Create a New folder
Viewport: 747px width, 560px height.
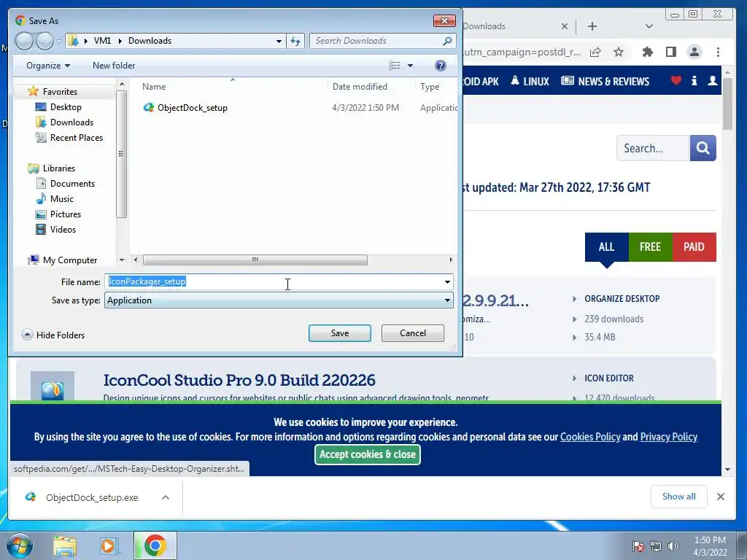click(113, 66)
